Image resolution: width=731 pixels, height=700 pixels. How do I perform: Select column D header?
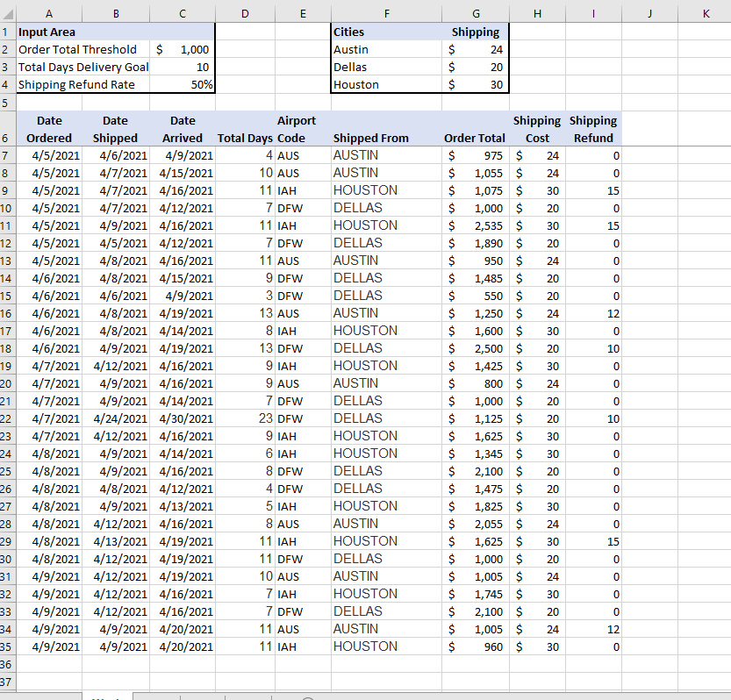click(x=245, y=14)
